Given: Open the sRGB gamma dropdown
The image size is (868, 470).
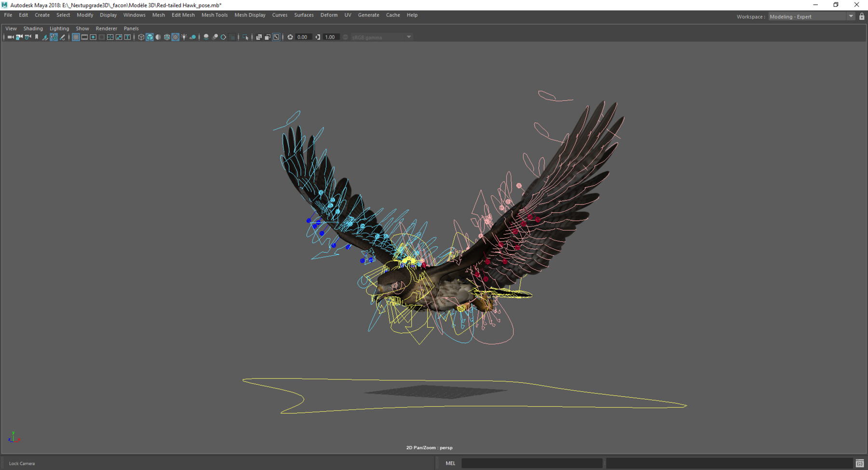Looking at the screenshot, I should (x=381, y=37).
